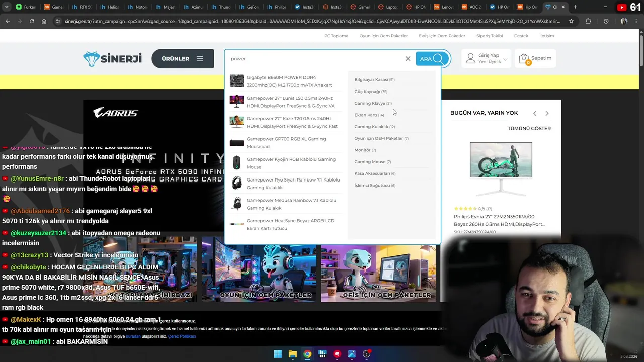Open Gamepower Medusa Rainbow headset suggestion

[285, 204]
